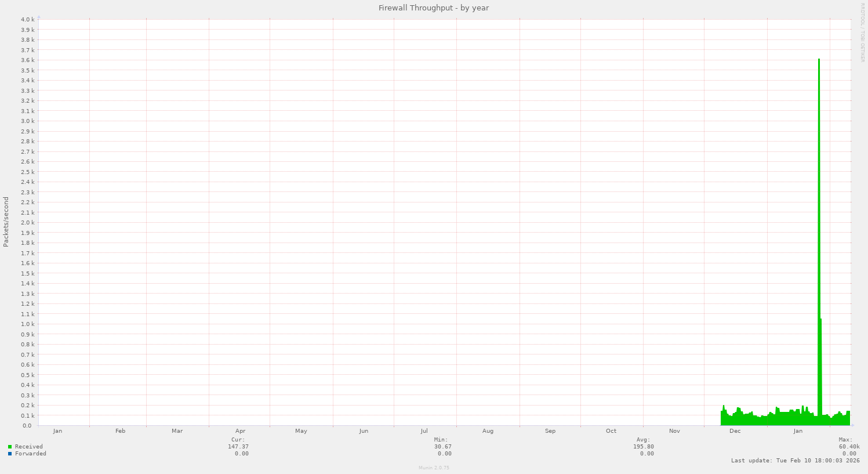Click the "Jul" month label
Image resolution: width=868 pixels, height=474 pixels.
point(424,431)
